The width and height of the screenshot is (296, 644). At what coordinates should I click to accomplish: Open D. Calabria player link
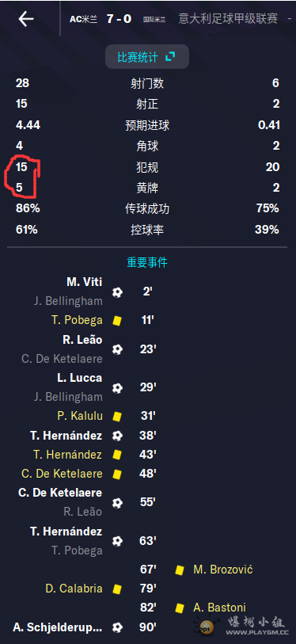point(74,589)
